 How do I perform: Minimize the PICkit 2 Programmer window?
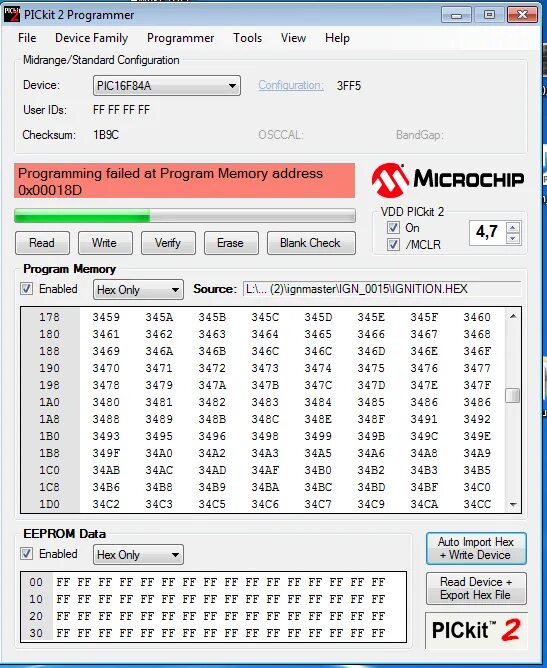pos(456,15)
